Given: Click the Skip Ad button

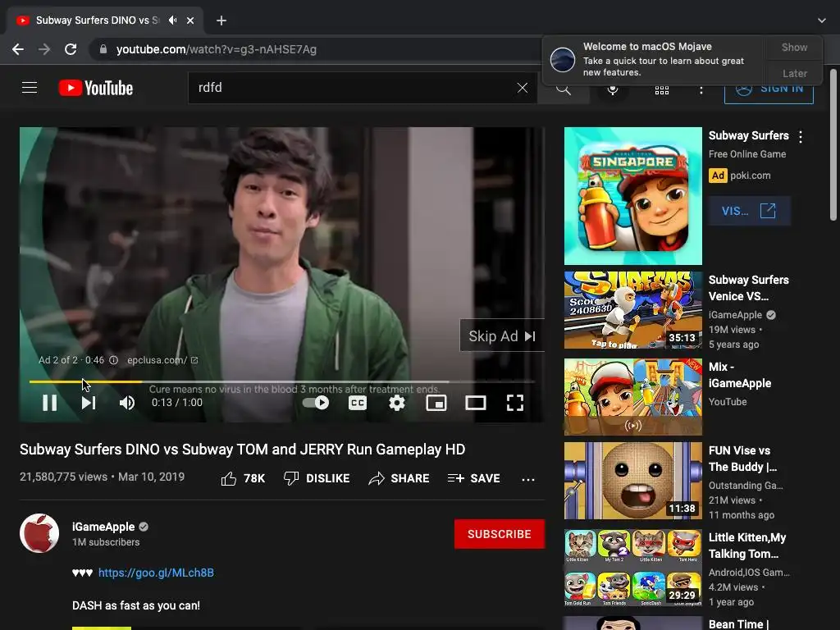Looking at the screenshot, I should [502, 336].
